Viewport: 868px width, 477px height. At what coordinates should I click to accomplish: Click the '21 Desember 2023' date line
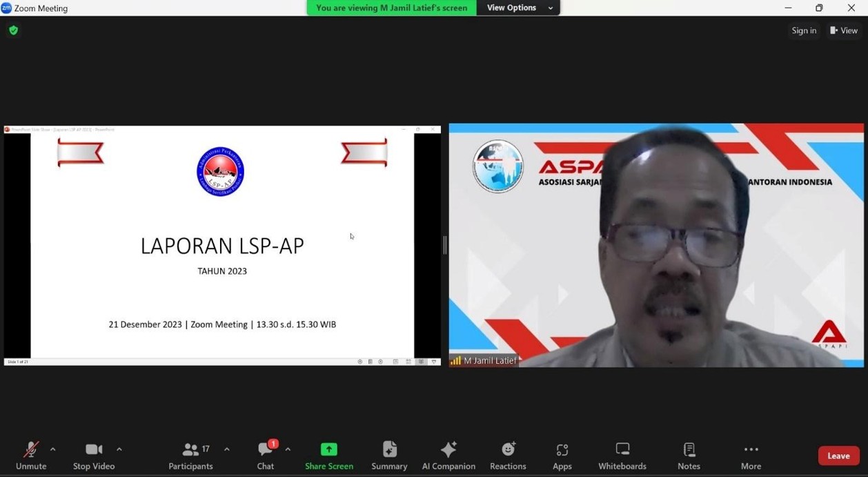[x=222, y=324]
